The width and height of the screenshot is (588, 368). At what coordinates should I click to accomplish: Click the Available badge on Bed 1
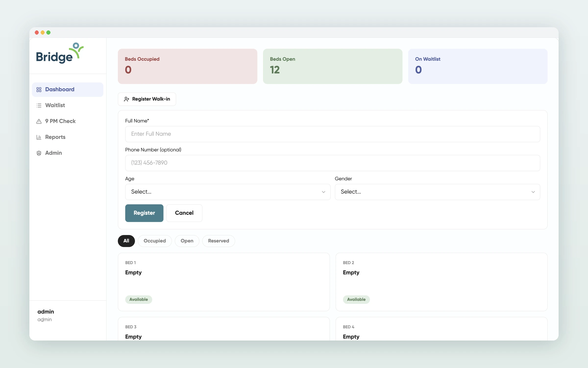(x=139, y=299)
